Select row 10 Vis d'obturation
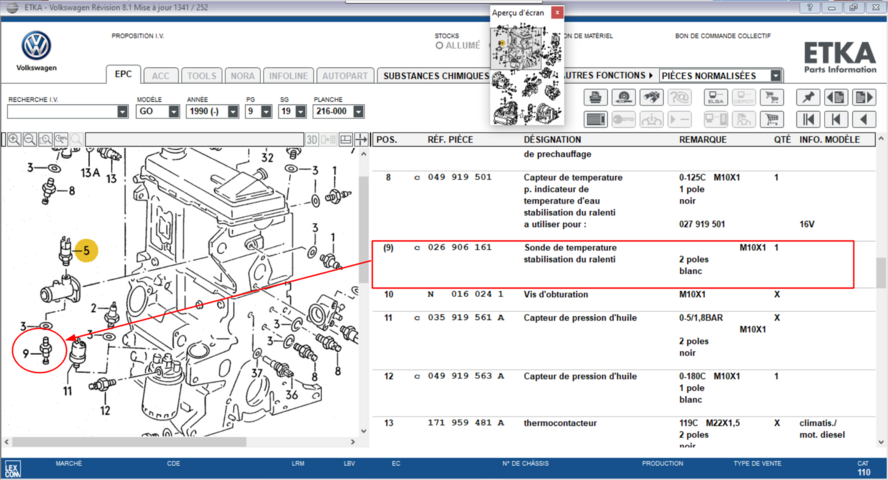 pos(623,294)
